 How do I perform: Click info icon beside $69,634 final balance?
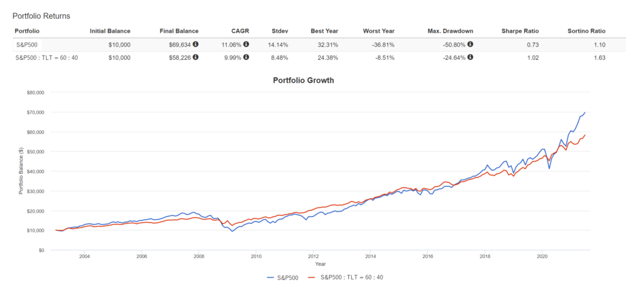pos(196,44)
